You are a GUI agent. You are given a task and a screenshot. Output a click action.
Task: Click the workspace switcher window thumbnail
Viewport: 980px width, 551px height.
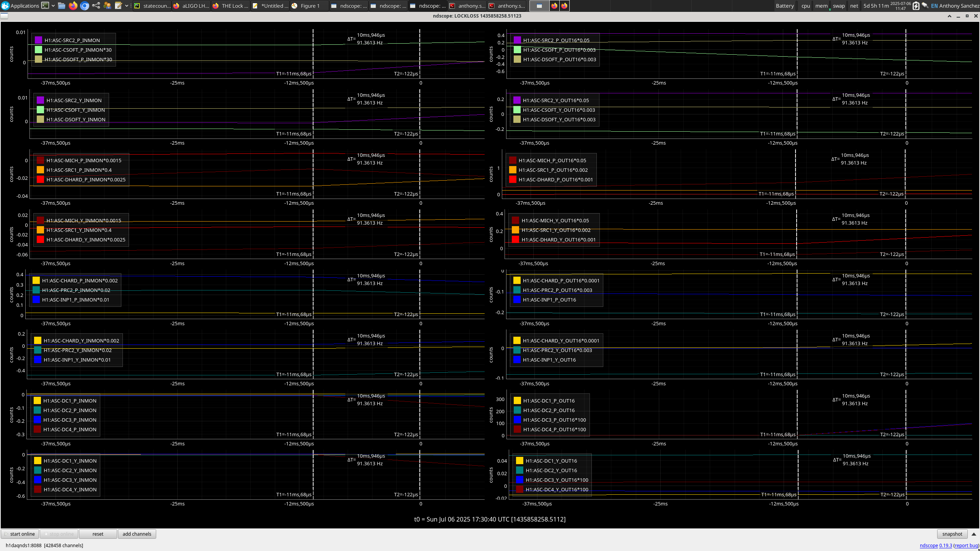(539, 6)
